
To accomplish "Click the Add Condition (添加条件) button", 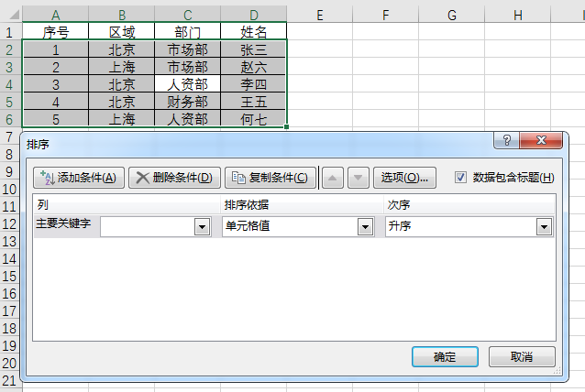I will pos(79,178).
